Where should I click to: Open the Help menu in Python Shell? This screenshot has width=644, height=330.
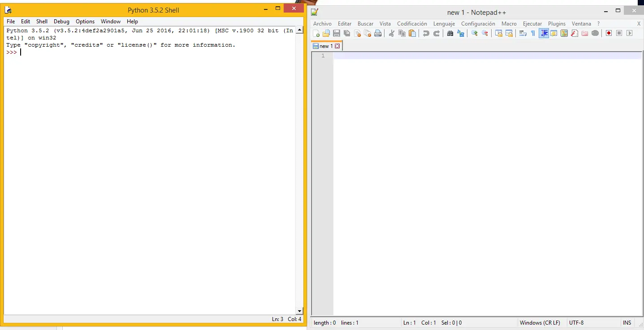tap(132, 22)
